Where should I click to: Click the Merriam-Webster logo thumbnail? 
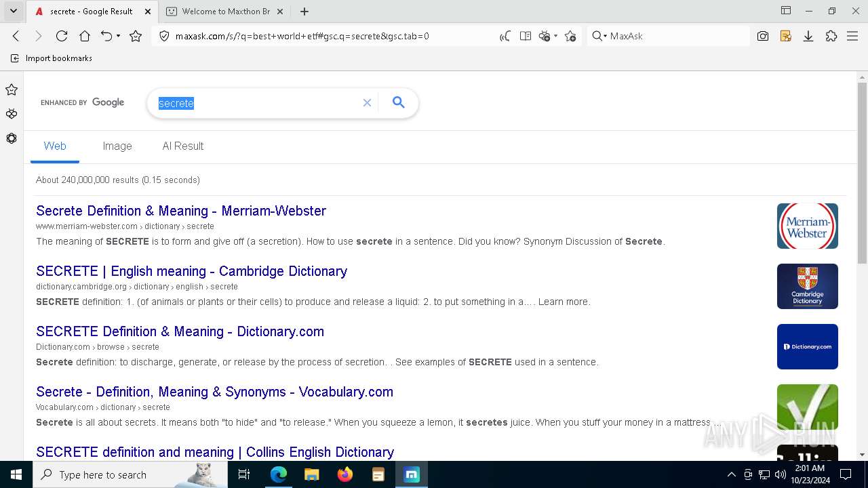pos(808,226)
